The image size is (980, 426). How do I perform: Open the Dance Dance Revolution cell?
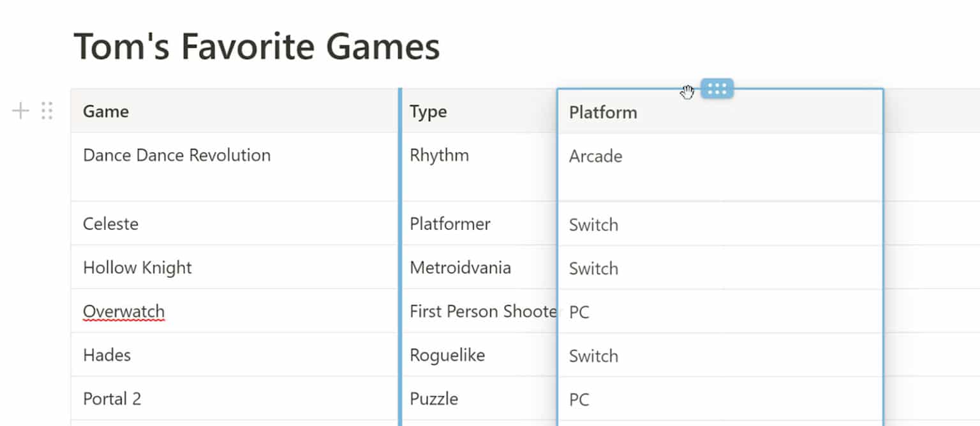click(177, 155)
